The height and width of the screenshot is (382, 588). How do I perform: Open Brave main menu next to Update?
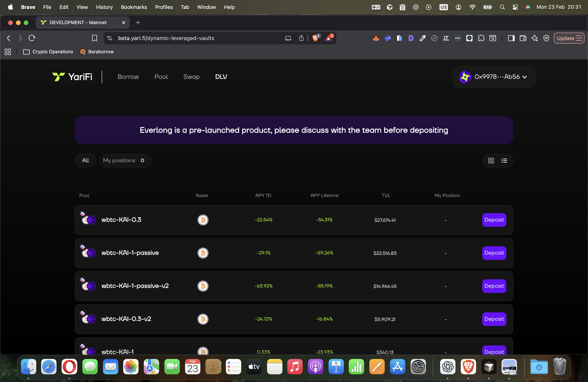[579, 38]
